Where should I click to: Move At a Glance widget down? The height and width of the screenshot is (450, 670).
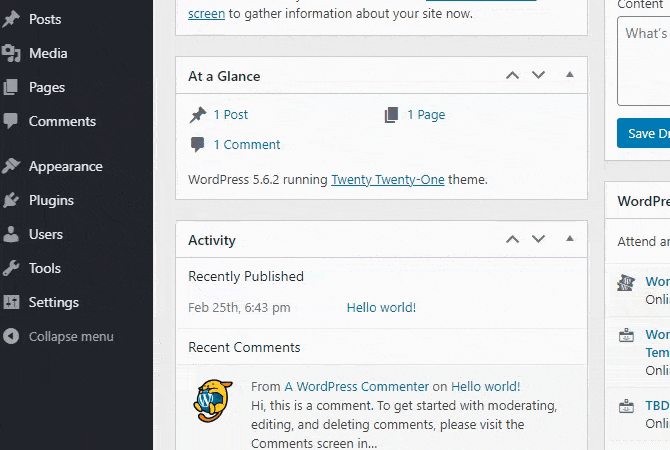(538, 75)
